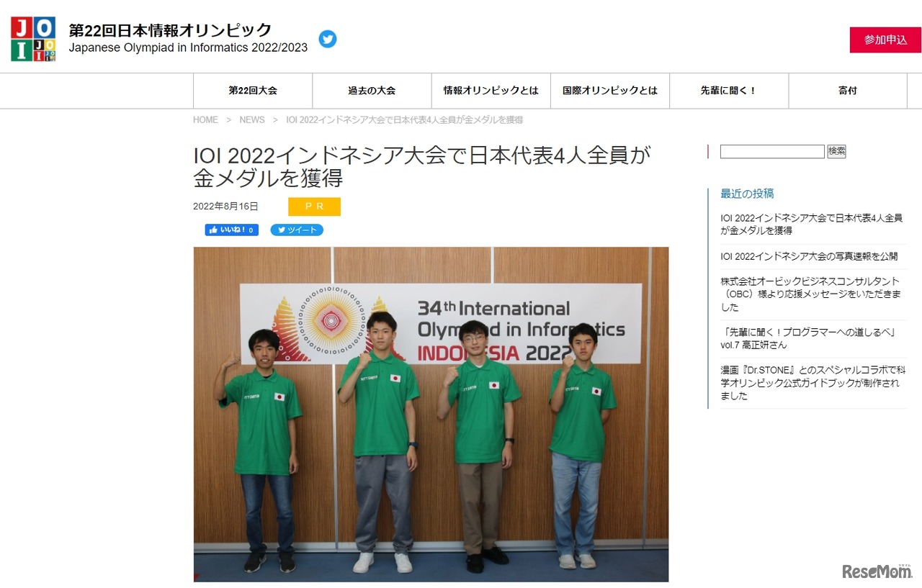Open the 寄付 donation page
922x588 pixels.
click(847, 91)
